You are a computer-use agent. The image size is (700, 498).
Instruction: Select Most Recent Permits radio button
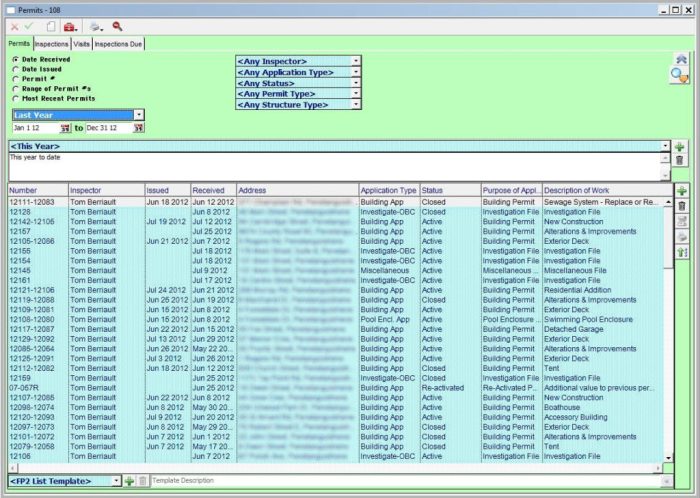[x=16, y=99]
